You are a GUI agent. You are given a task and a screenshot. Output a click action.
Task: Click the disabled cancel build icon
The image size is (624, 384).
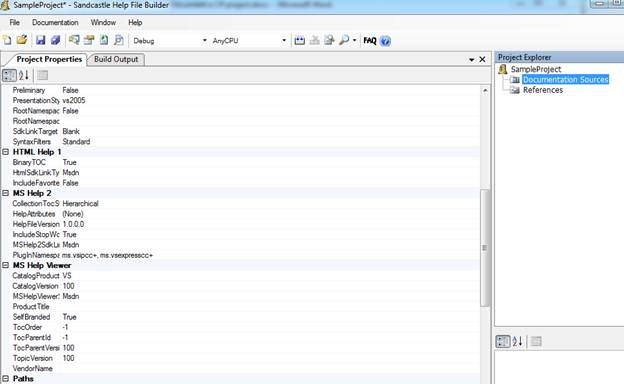(x=314, y=41)
